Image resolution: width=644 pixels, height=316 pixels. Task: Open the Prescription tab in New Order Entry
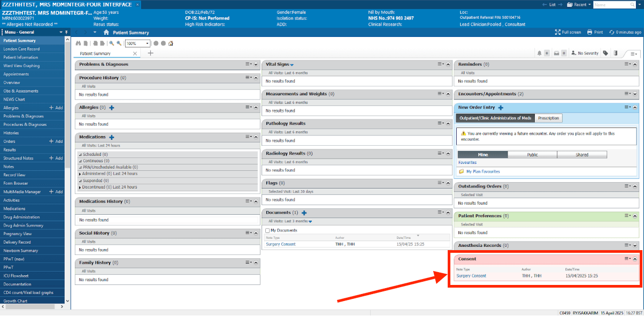click(548, 118)
